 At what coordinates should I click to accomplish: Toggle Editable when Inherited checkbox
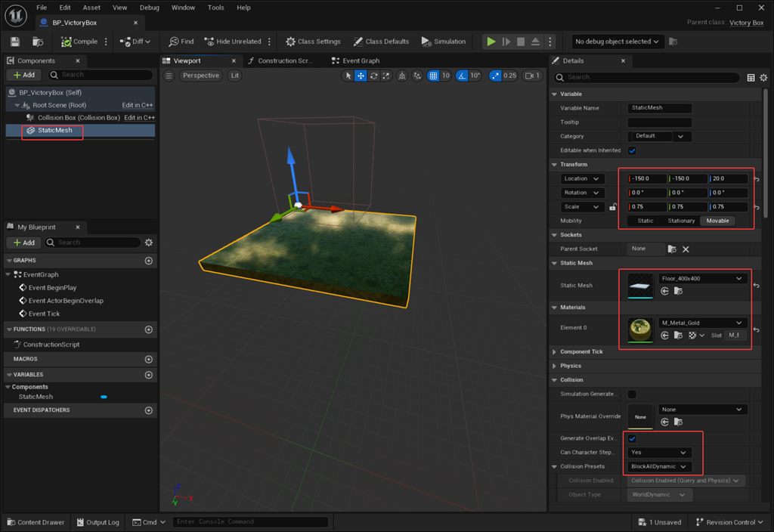pyautogui.click(x=632, y=150)
